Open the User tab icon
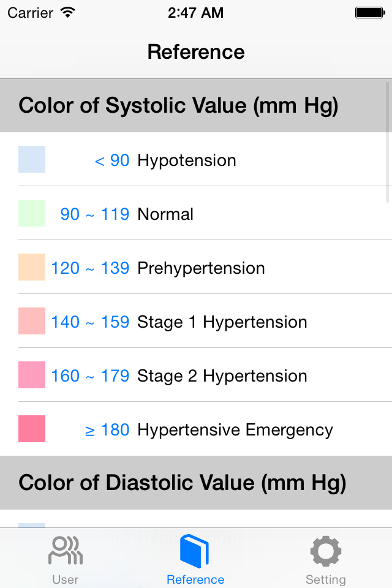The height and width of the screenshot is (588, 392). point(66,551)
